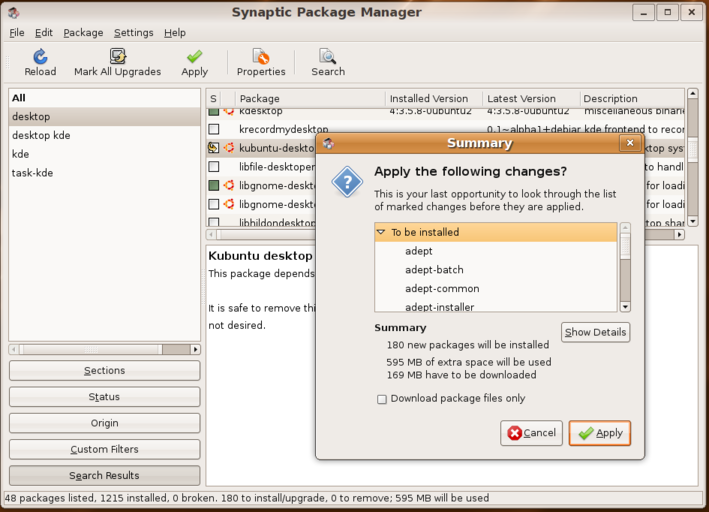The height and width of the screenshot is (512, 709).
Task: Click the changes list scroll up arrow
Action: (x=625, y=228)
